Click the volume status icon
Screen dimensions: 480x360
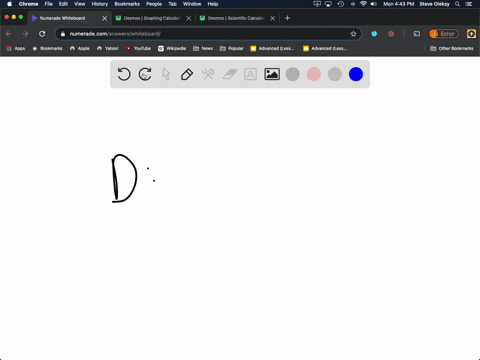tap(374, 4)
